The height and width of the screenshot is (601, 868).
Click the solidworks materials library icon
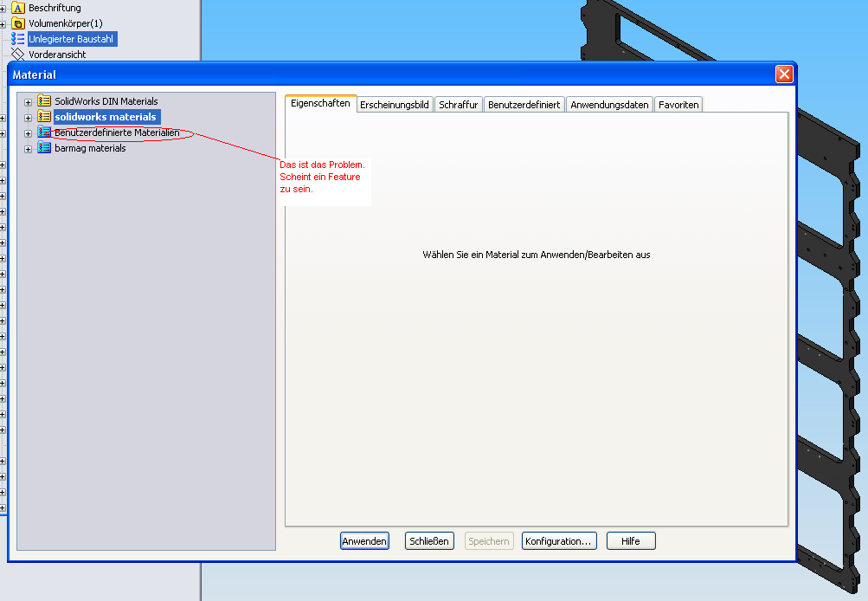click(44, 116)
